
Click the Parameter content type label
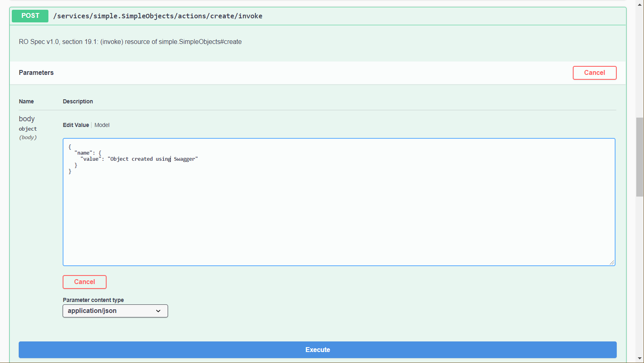pyautogui.click(x=93, y=300)
